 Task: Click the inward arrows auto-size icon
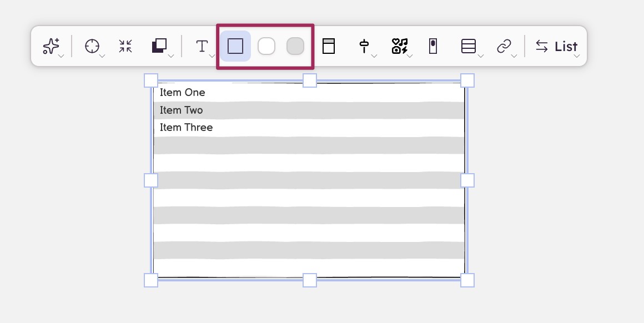(125, 46)
